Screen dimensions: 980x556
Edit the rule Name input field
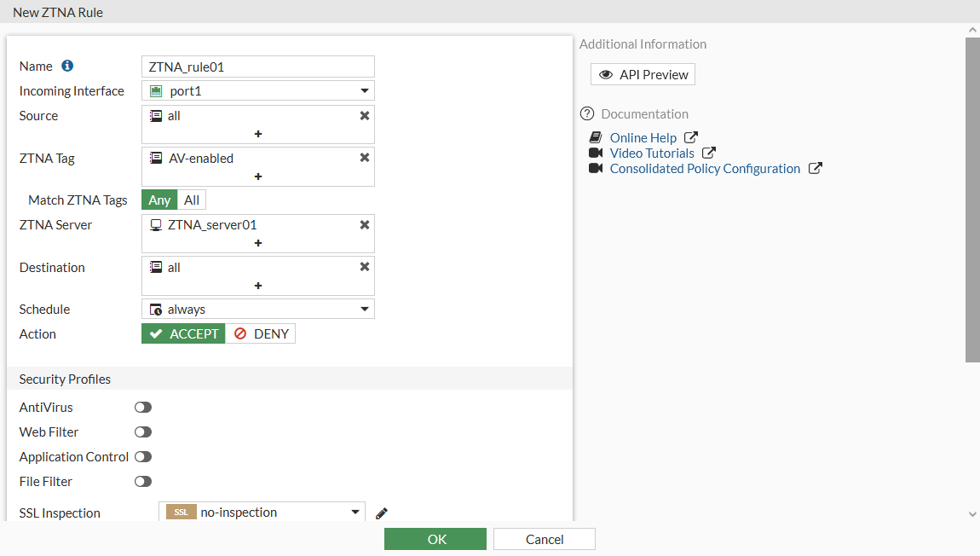258,67
